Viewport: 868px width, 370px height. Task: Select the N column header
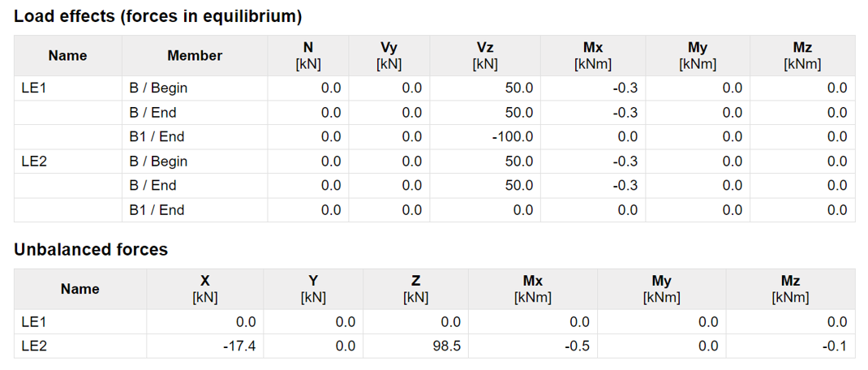(x=308, y=56)
